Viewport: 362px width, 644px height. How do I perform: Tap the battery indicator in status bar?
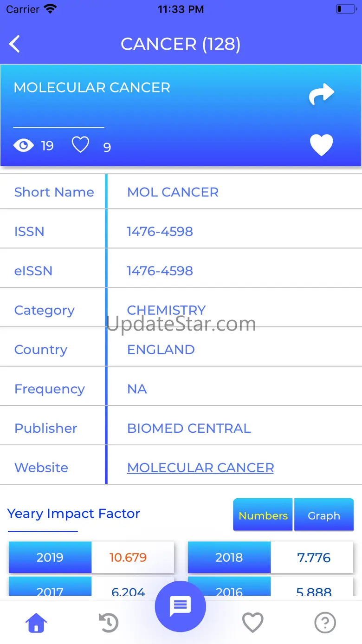pos(346,9)
